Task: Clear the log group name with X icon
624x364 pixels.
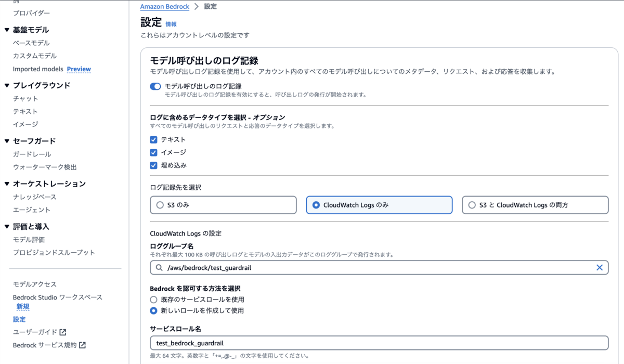Action: click(x=599, y=267)
